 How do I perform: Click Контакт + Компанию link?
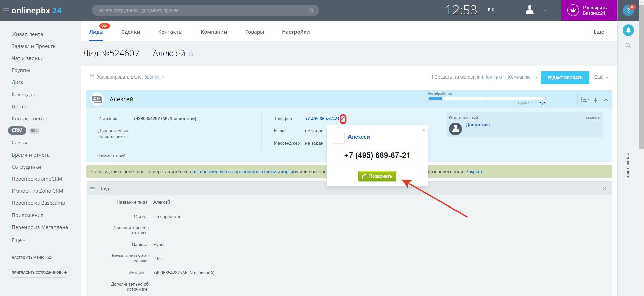508,77
